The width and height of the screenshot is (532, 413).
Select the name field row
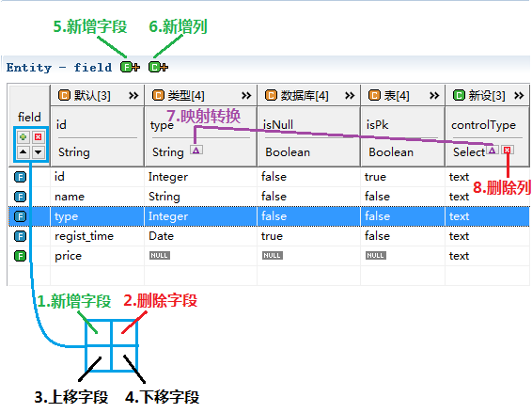pyautogui.click(x=269, y=197)
